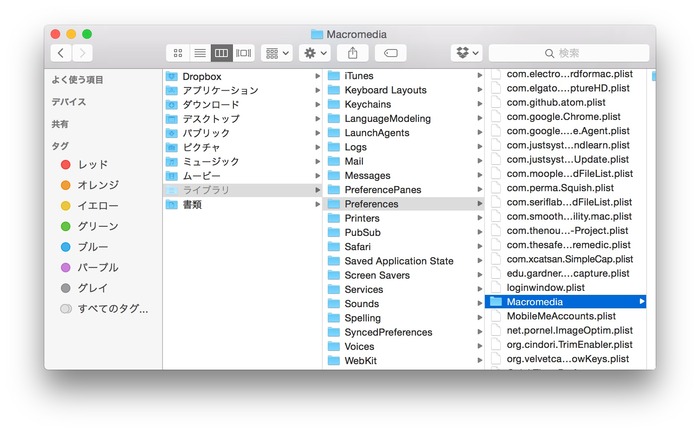Select the Macromedia folder
700x433 pixels.
point(566,302)
